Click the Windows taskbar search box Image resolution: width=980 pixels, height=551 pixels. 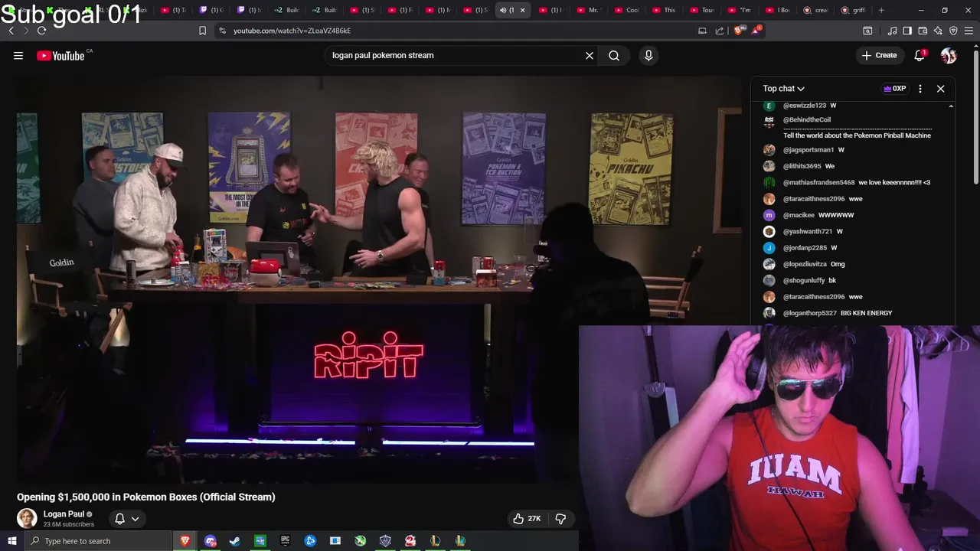pyautogui.click(x=98, y=541)
